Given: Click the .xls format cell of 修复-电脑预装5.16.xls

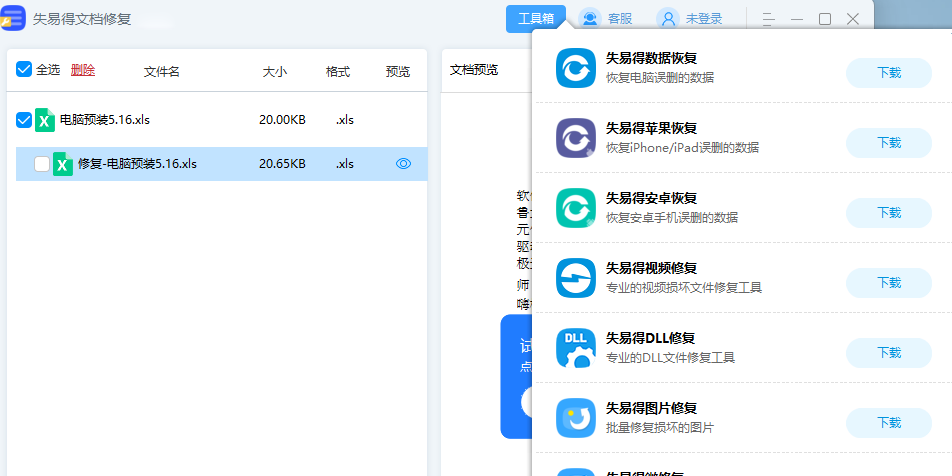Looking at the screenshot, I should tap(345, 164).
